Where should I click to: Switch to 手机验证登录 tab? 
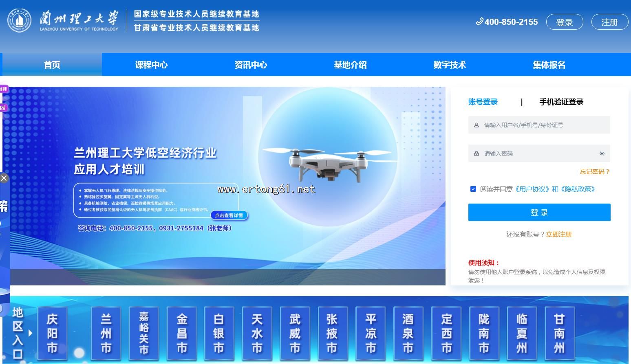point(561,102)
